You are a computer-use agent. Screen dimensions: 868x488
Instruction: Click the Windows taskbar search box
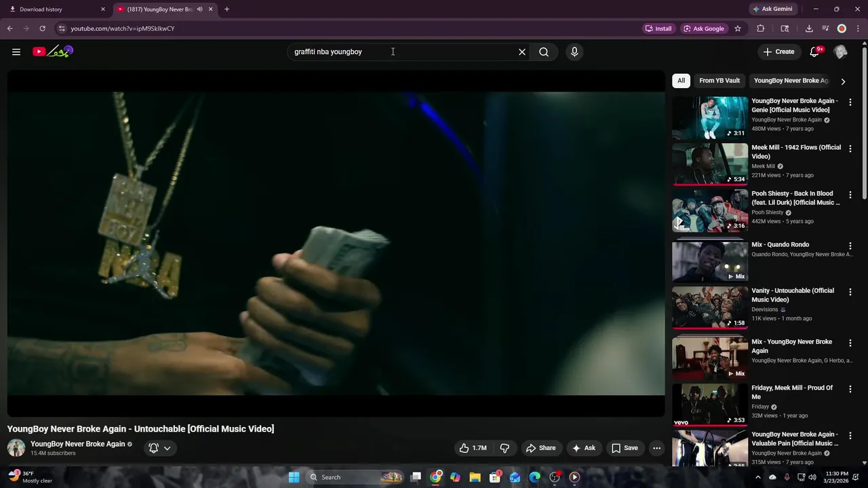tap(356, 477)
